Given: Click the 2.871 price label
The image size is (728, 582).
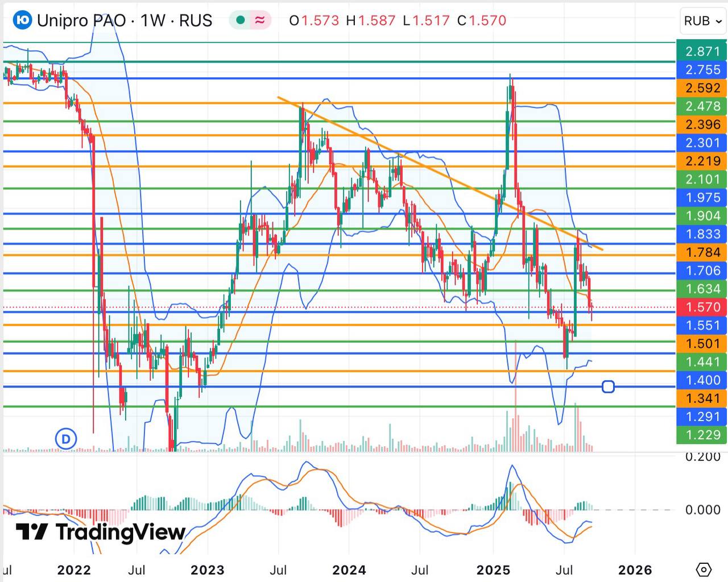Looking at the screenshot, I should (702, 51).
